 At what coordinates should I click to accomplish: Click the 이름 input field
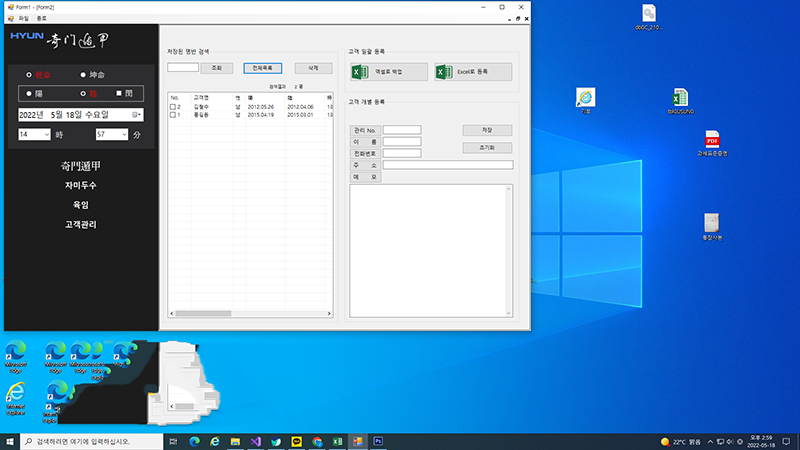pyautogui.click(x=402, y=142)
